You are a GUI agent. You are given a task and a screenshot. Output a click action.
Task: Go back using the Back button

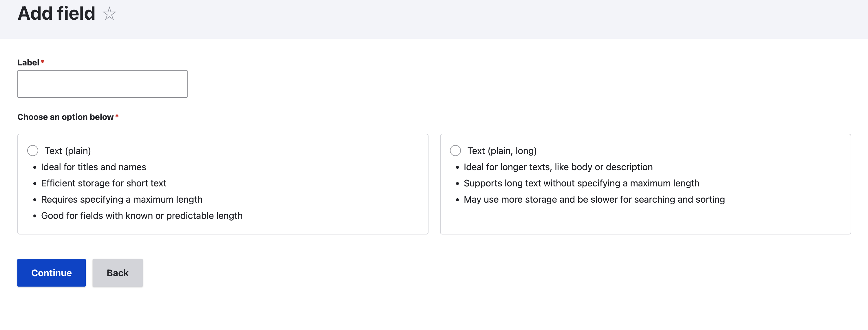[117, 272]
